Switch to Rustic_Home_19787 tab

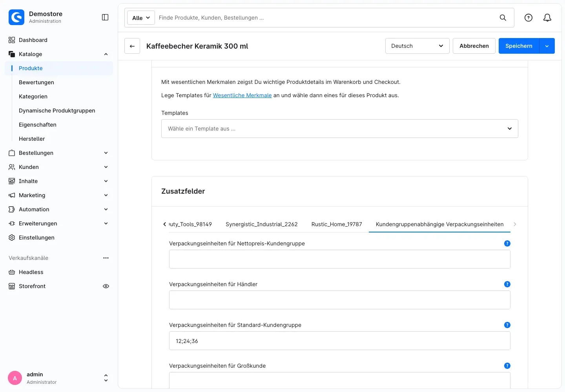click(337, 224)
